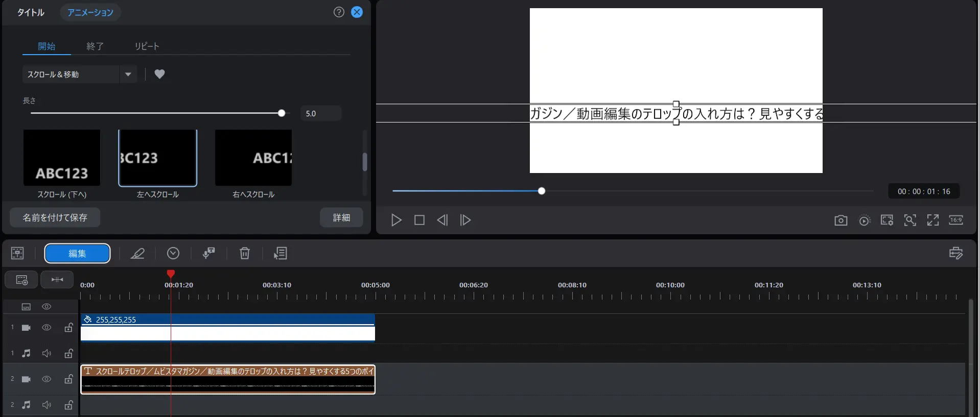
Task: Open the timeline track settings at far right
Action: coord(956,253)
